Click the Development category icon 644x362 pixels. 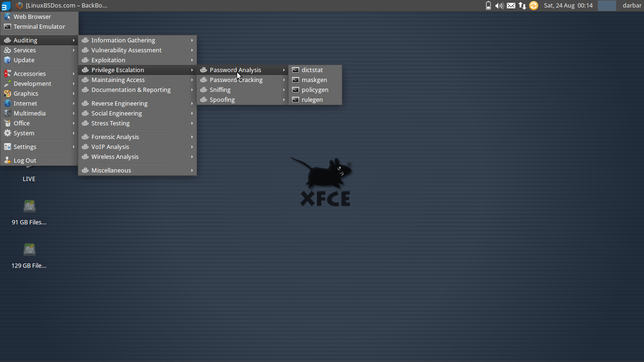(7, 83)
